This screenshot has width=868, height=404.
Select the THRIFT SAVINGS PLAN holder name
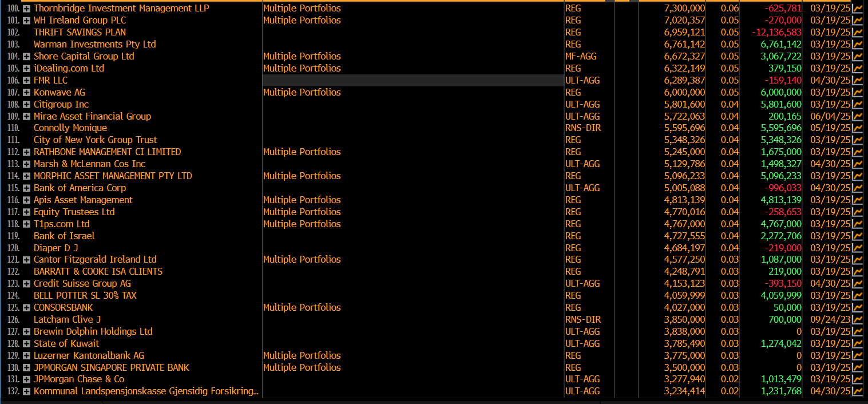[x=80, y=32]
